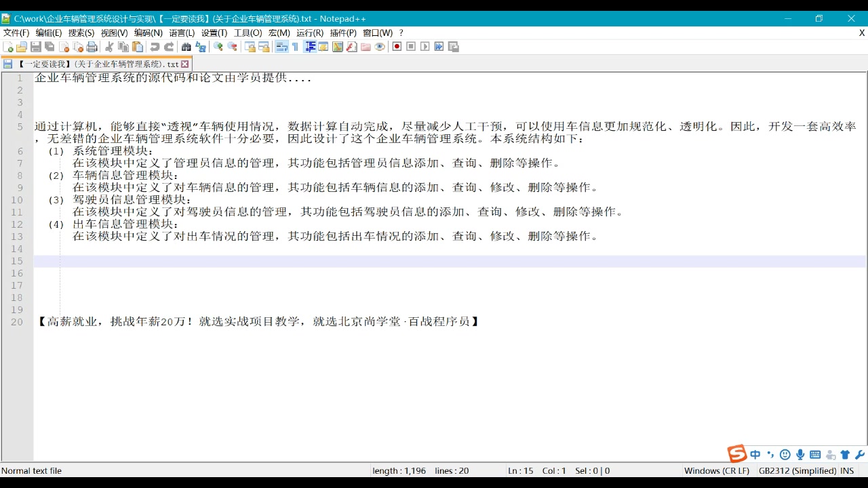Toggle synchronized vertical scrolling icon
Screen dimensions: 868x488
250,47
